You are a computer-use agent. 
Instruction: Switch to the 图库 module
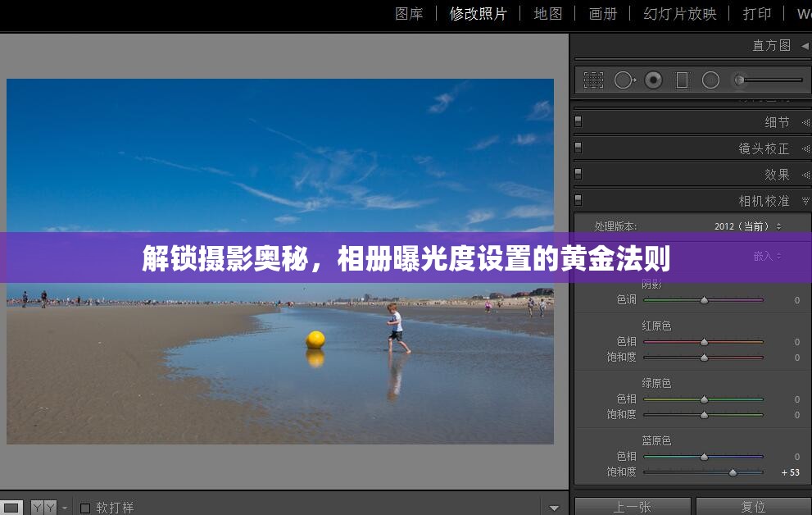[409, 13]
